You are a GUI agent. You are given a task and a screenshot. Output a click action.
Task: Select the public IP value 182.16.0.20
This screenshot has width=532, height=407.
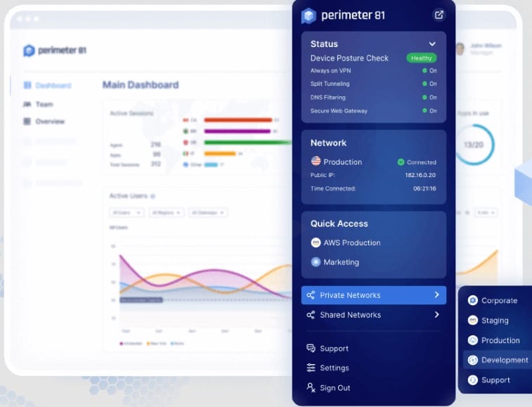[420, 175]
